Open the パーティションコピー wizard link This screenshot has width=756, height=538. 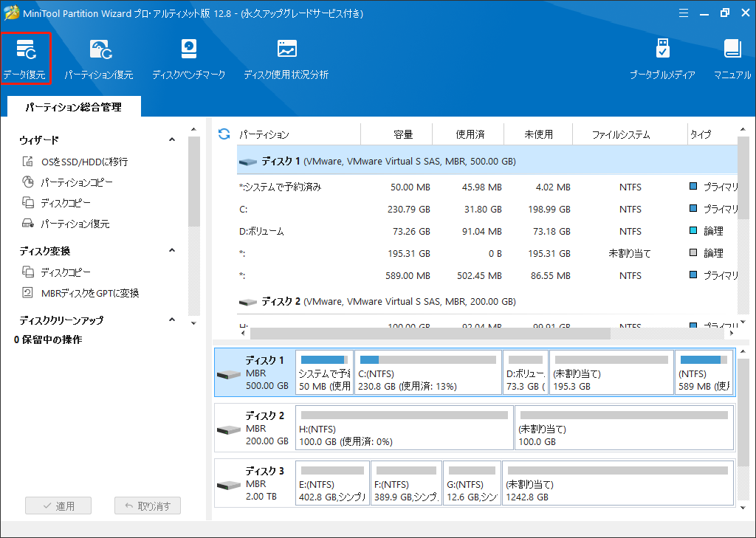(x=77, y=182)
